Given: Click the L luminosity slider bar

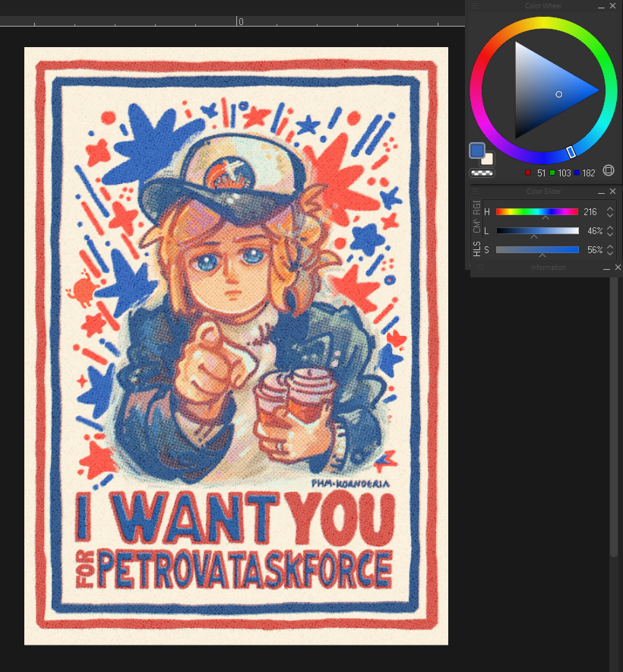Looking at the screenshot, I should tap(537, 231).
